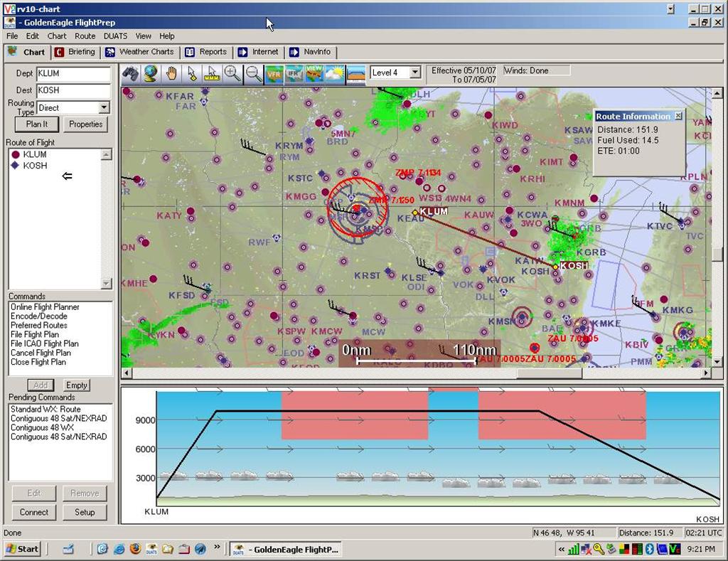Open the DUATS menu
Image resolution: width=728 pixels, height=561 pixels.
tap(115, 36)
